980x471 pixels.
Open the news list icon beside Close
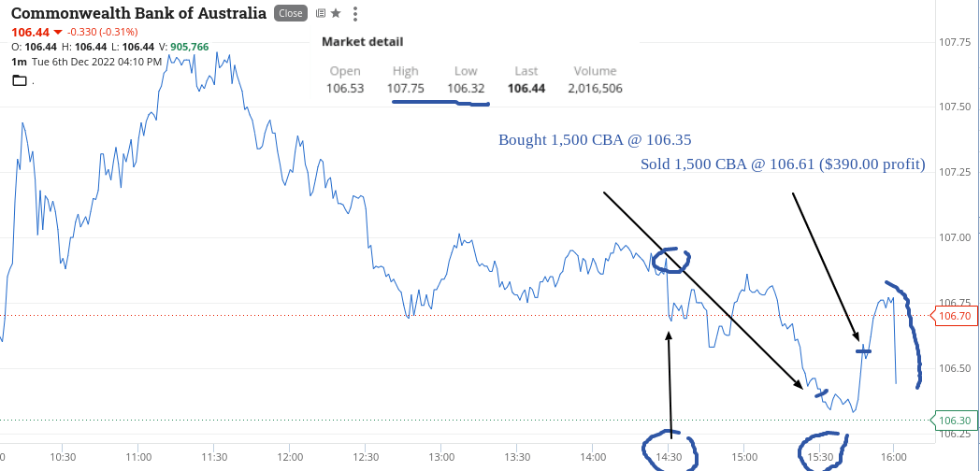tap(321, 13)
